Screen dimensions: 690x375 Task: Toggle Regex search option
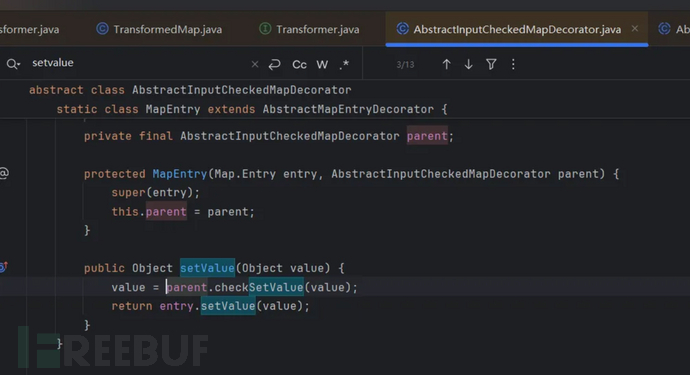click(345, 64)
